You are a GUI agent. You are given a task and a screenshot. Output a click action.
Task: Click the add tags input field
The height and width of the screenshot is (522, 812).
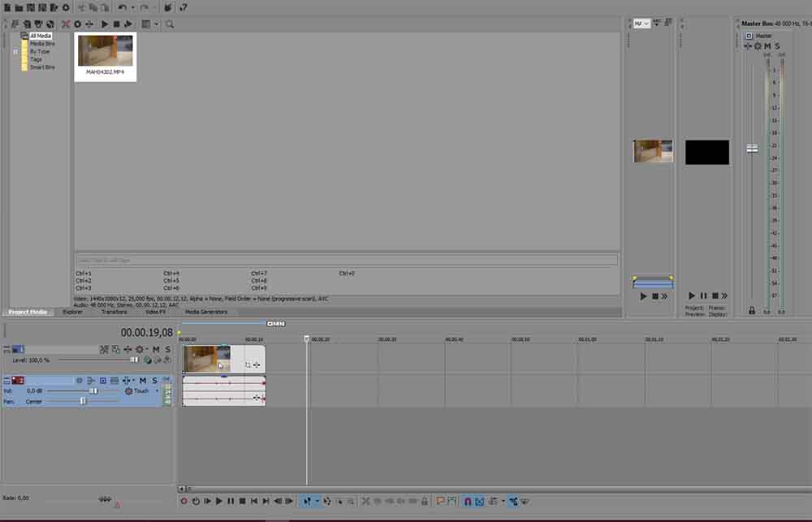coord(347,260)
